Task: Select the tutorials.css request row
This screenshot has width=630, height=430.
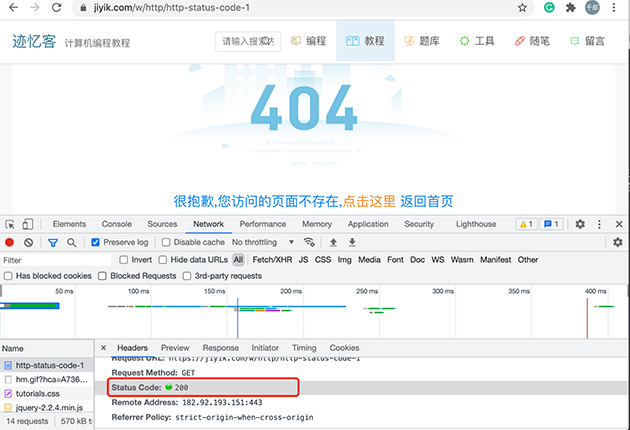Action: click(47, 393)
